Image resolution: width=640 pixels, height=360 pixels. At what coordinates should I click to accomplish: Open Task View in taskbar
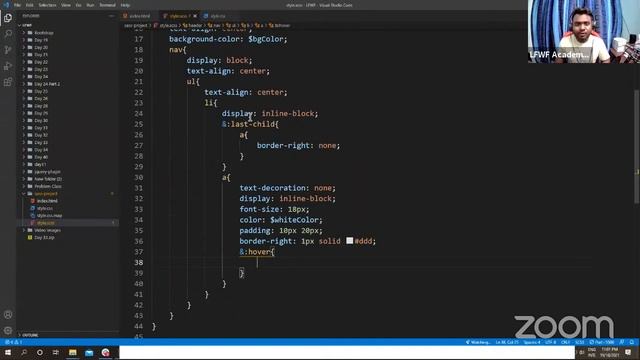pos(56,352)
